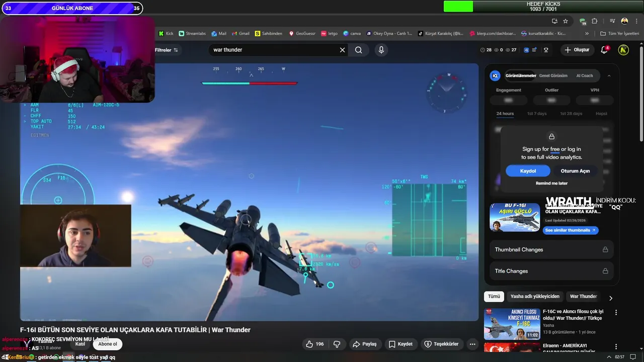Open the Kick bookmark
The width and height of the screenshot is (644, 362).
[166, 34]
